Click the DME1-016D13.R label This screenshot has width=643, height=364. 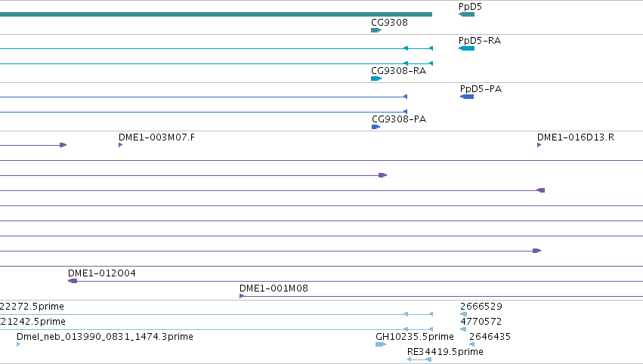576,137
